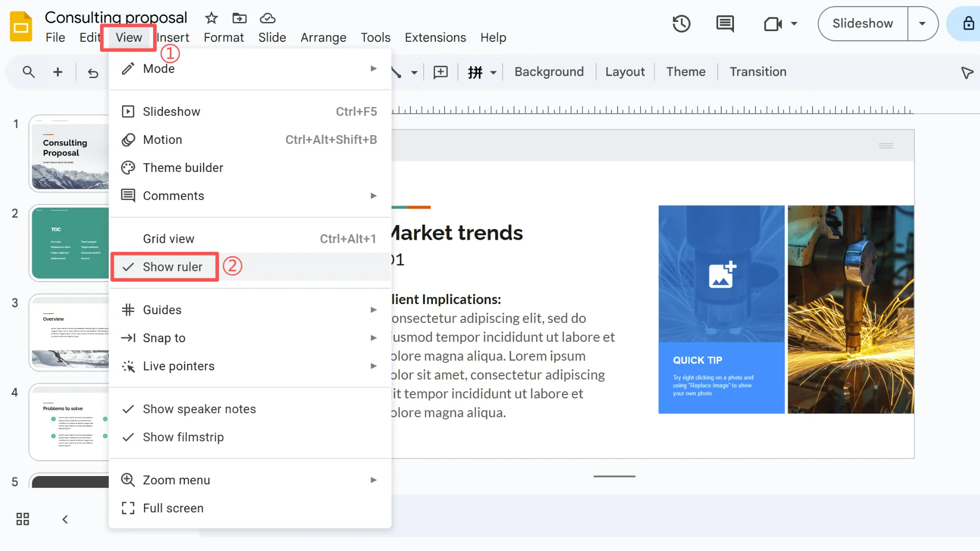Click the Move to folder icon
The image size is (980, 551).
[239, 18]
